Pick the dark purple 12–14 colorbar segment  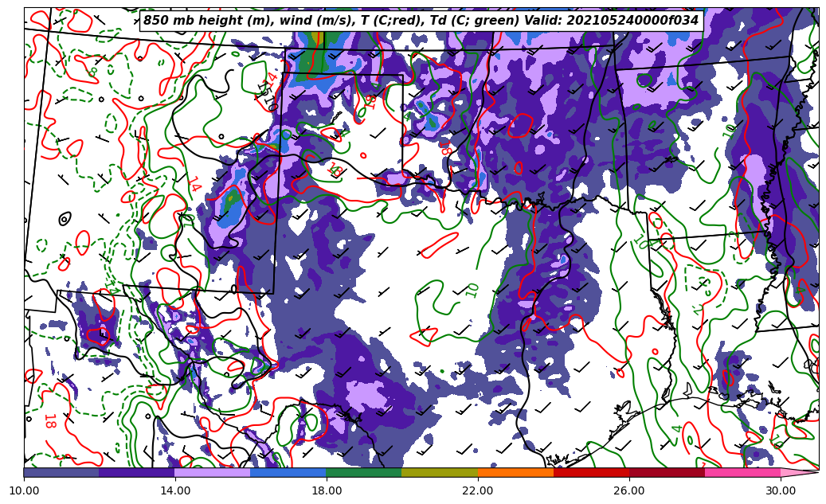[x=137, y=472]
